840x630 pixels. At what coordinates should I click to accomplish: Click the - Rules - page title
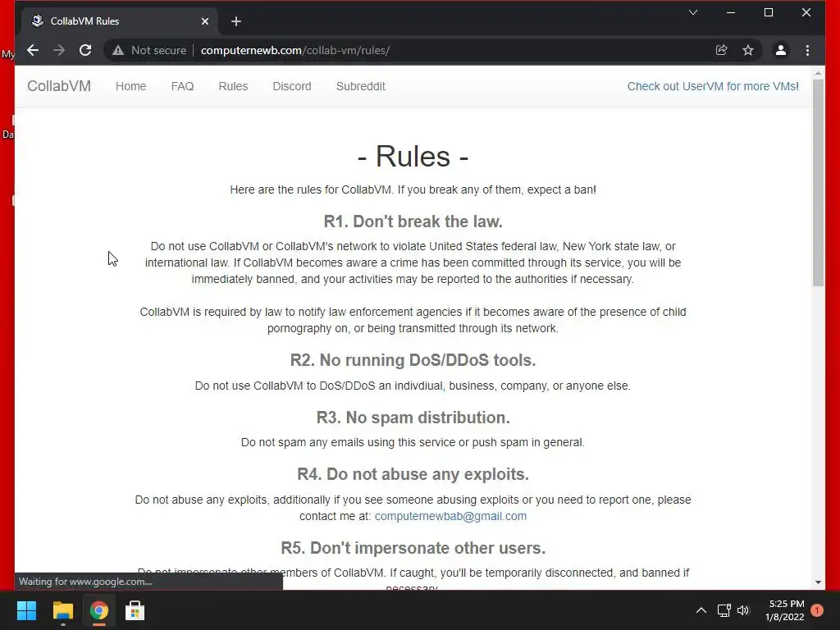pos(413,157)
